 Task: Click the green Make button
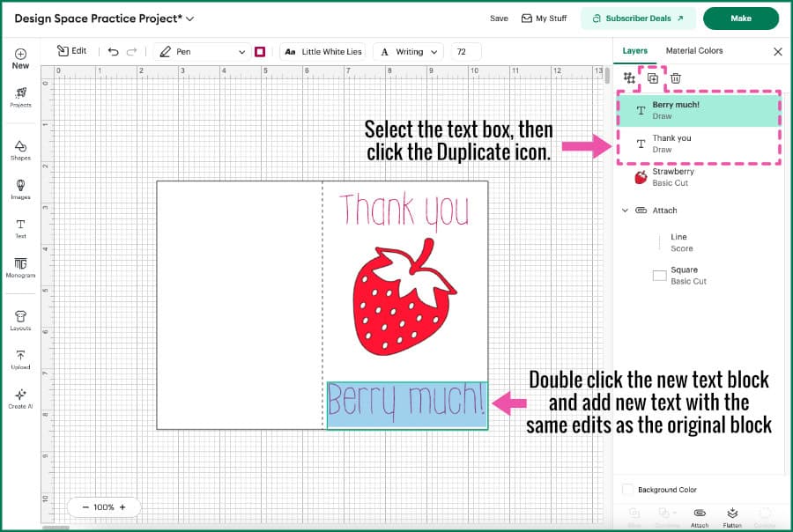(x=741, y=18)
